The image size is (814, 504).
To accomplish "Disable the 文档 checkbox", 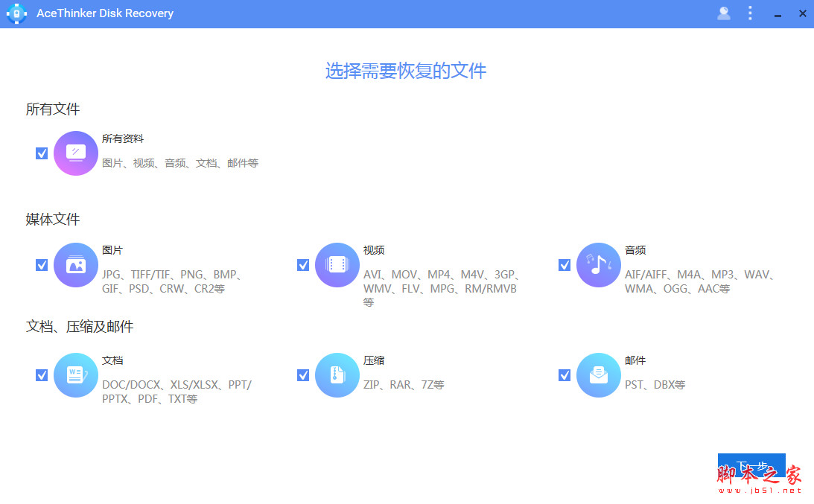I will pos(41,375).
